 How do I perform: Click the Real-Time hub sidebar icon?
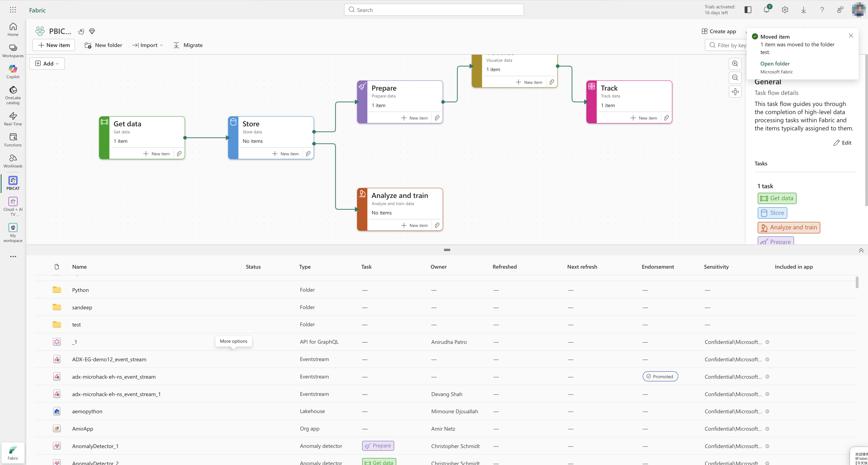click(13, 119)
